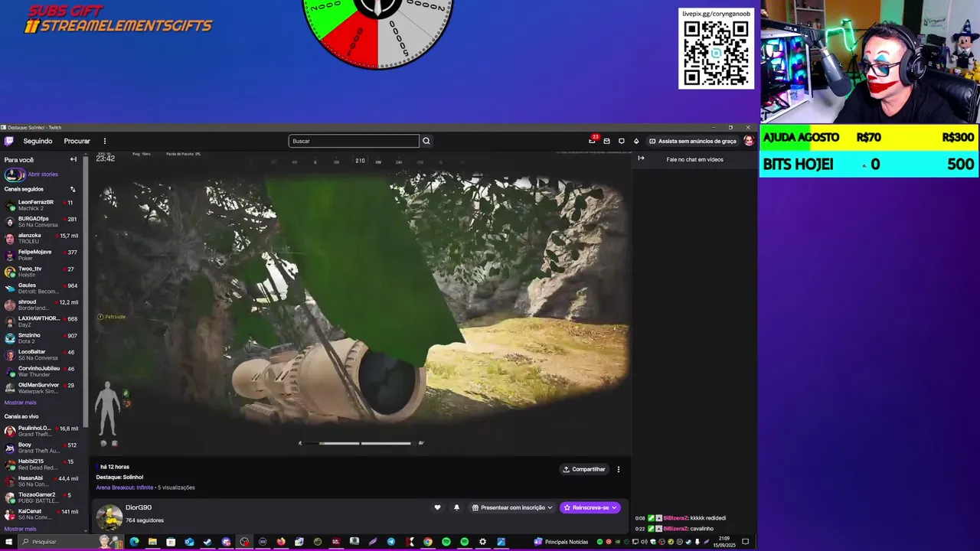The height and width of the screenshot is (551, 980).
Task: Open Reinscreva-se dropdown button
Action: click(x=590, y=507)
